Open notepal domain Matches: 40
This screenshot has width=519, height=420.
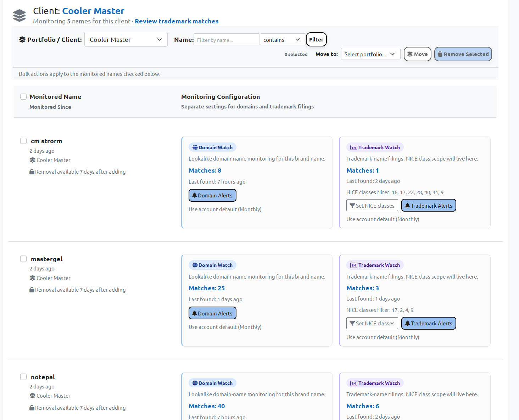(x=207, y=406)
